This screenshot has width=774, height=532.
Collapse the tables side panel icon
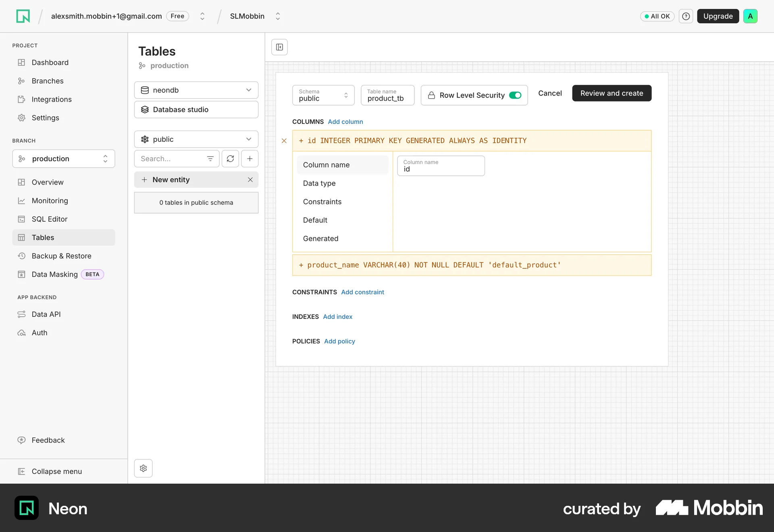(279, 47)
